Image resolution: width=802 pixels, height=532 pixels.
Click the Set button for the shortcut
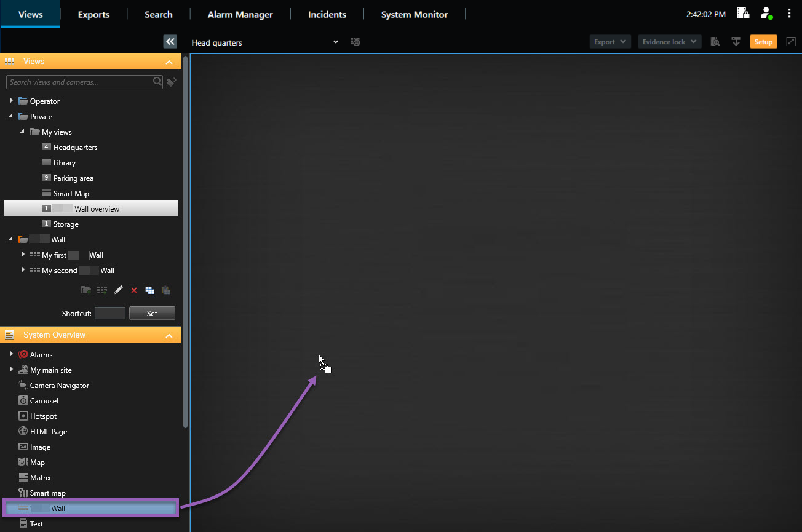click(152, 313)
